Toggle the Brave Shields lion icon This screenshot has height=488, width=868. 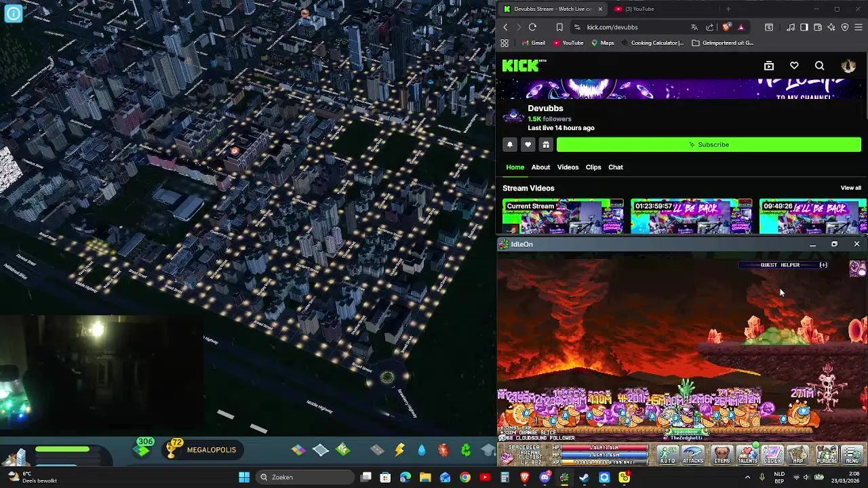[726, 27]
